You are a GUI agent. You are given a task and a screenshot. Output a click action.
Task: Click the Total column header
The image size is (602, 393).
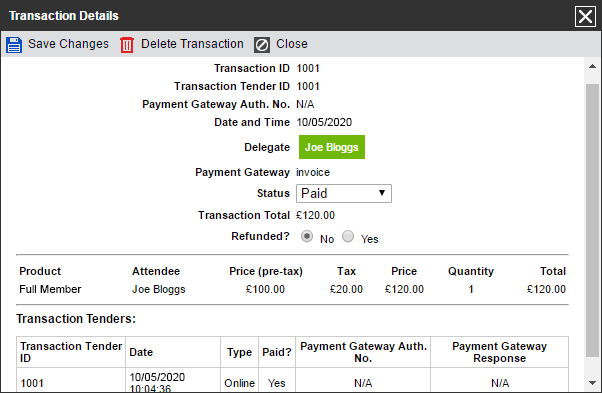(x=553, y=271)
